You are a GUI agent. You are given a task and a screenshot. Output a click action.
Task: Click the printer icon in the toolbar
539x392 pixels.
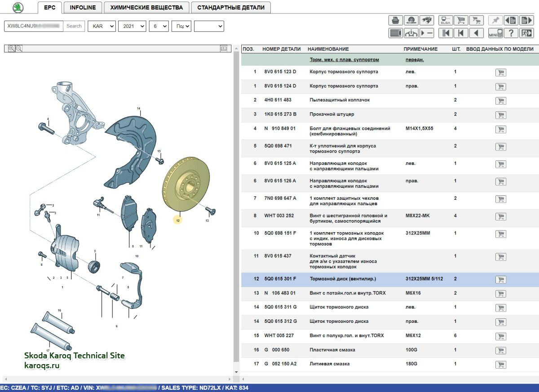395,20
